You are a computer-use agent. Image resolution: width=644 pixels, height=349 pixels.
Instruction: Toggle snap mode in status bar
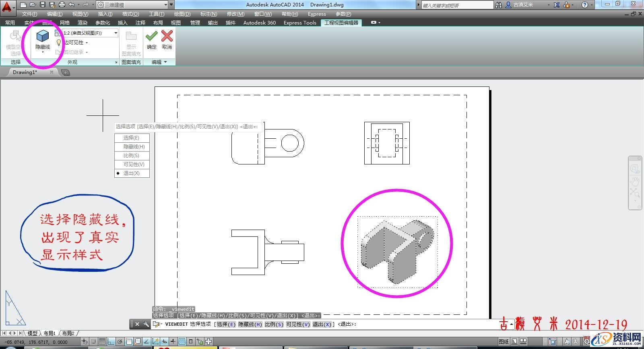[x=93, y=342]
